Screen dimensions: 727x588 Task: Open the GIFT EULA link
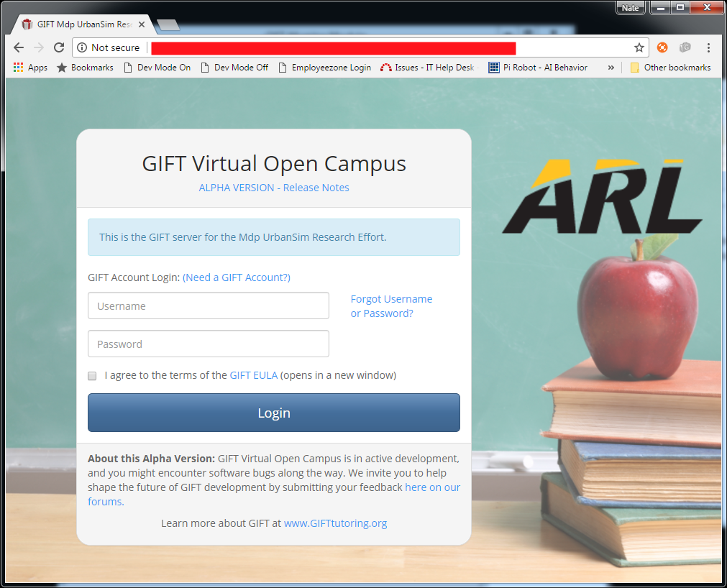[254, 375]
